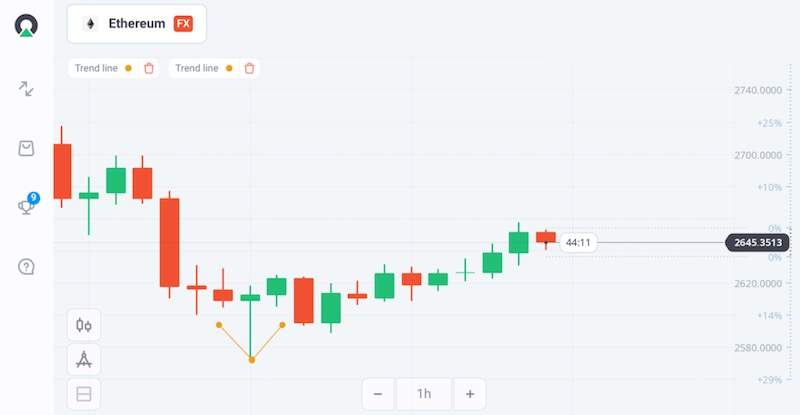This screenshot has width=800, height=415.
Task: Open the help question mark icon
Action: (27, 267)
